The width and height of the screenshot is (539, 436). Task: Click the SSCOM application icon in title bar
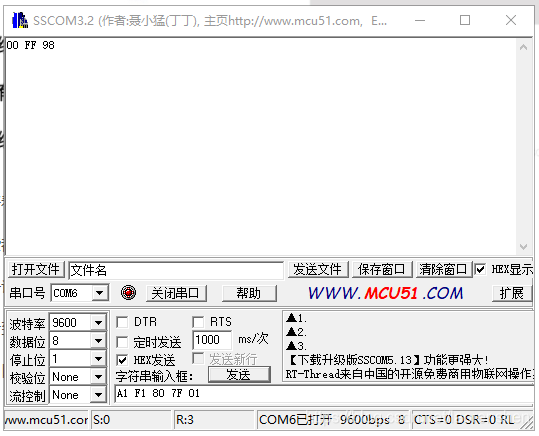[x=20, y=20]
